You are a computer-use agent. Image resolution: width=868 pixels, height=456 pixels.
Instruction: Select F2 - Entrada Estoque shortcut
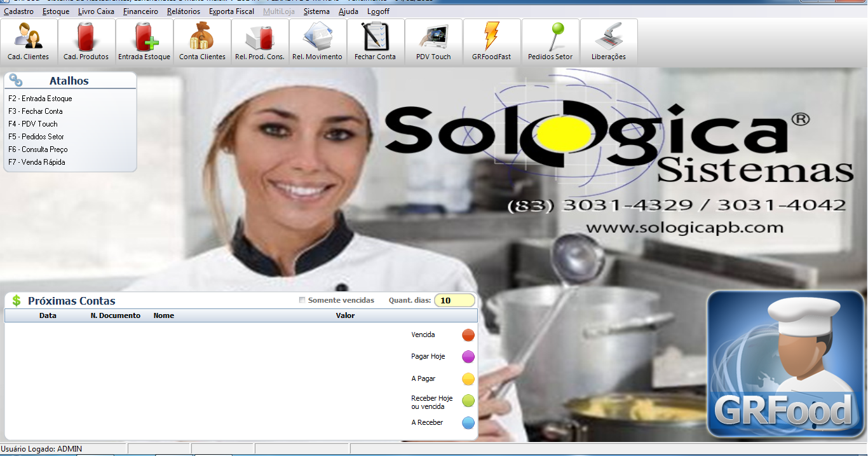pos(40,99)
